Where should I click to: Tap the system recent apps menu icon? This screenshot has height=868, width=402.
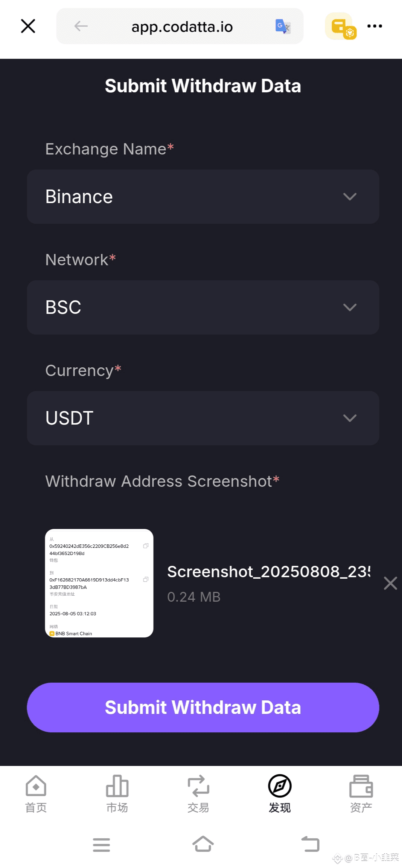click(101, 845)
